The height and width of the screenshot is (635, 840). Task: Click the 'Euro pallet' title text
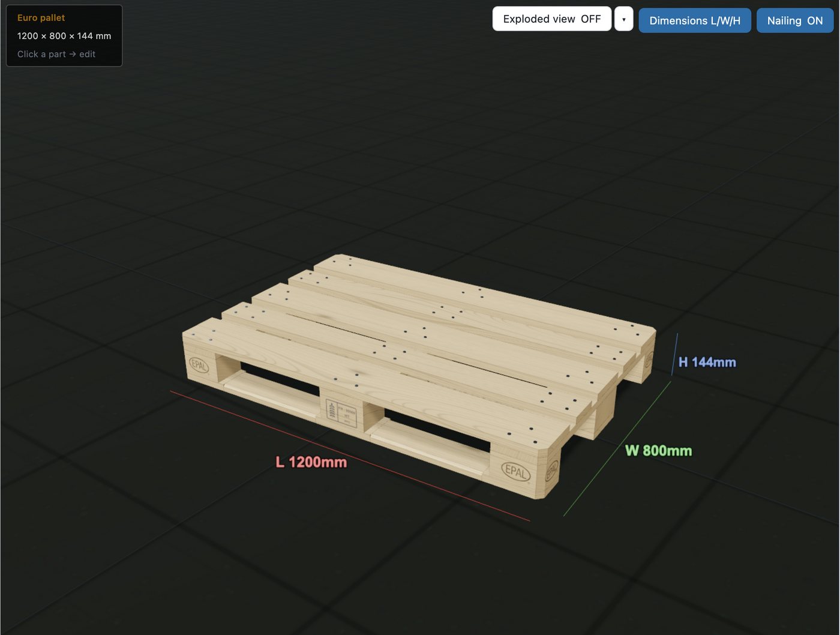tap(41, 18)
